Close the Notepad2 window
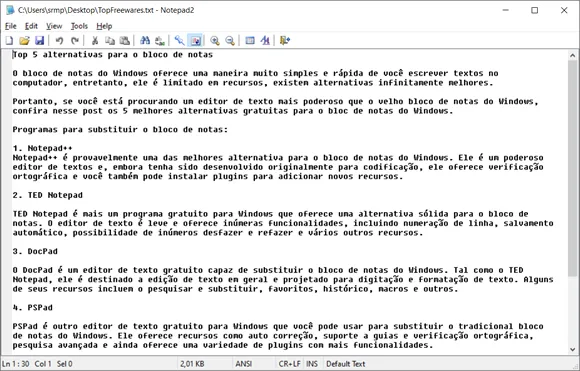Viewport: 580px width, 371px height. pos(564,10)
